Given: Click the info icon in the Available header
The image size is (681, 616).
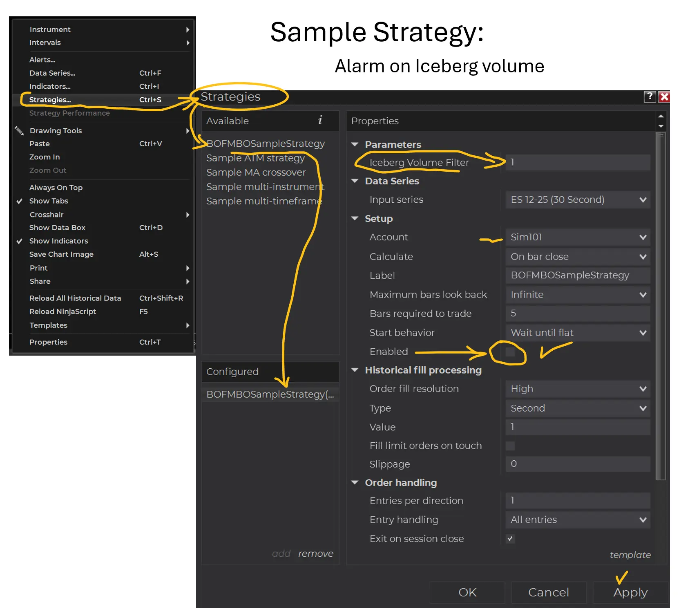Looking at the screenshot, I should (x=320, y=120).
